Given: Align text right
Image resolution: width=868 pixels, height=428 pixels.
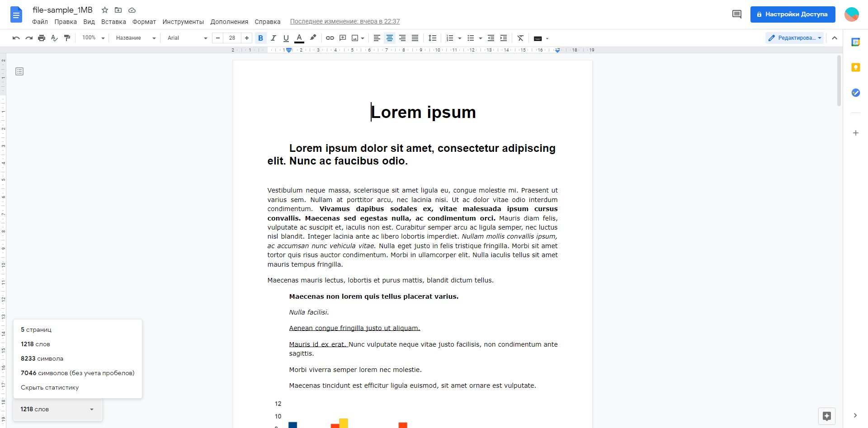Looking at the screenshot, I should tap(402, 38).
